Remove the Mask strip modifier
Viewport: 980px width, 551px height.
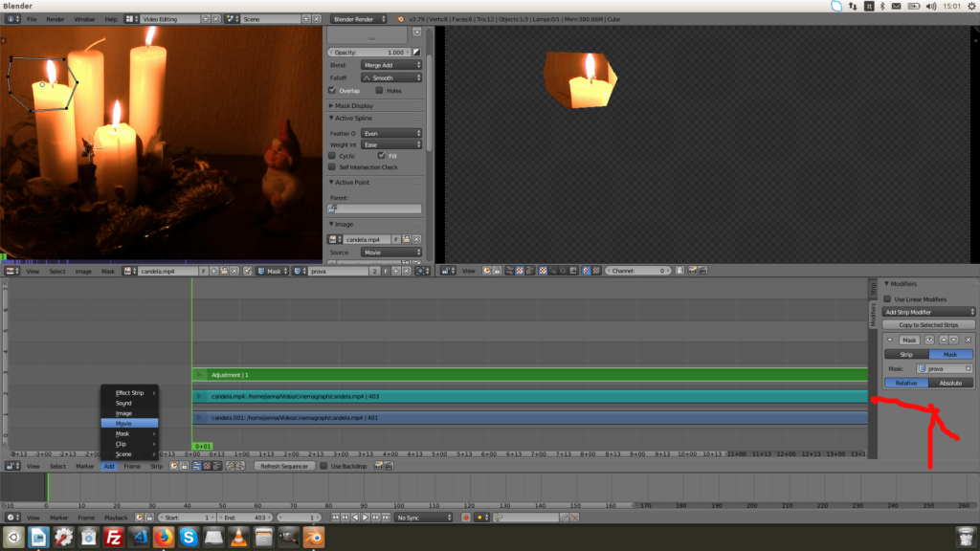pyautogui.click(x=969, y=340)
